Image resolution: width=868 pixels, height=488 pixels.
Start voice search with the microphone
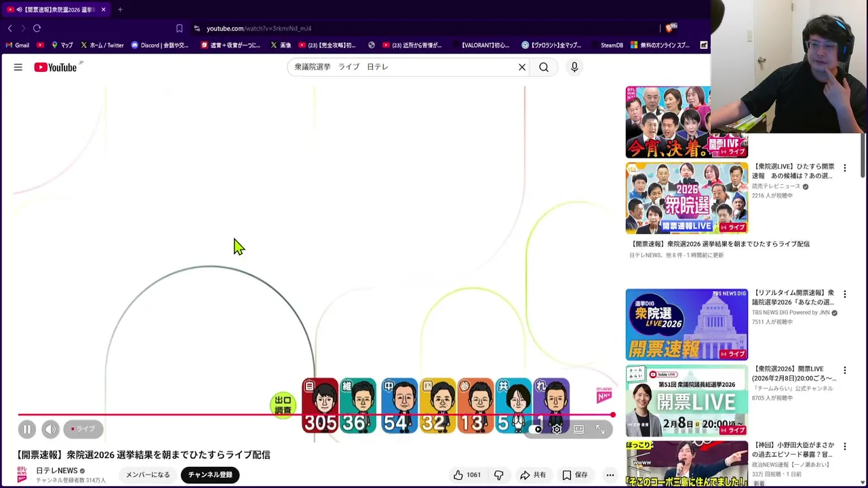[x=574, y=67]
